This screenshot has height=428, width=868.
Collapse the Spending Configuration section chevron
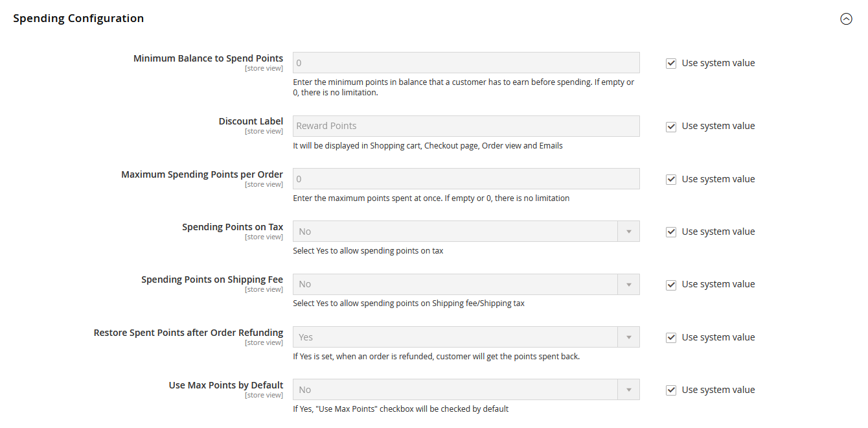(846, 19)
